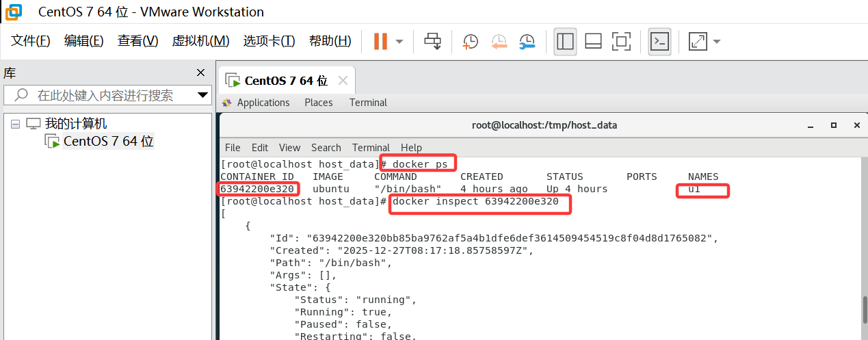Click the console view icon
This screenshot has height=340, width=868.
[659, 41]
